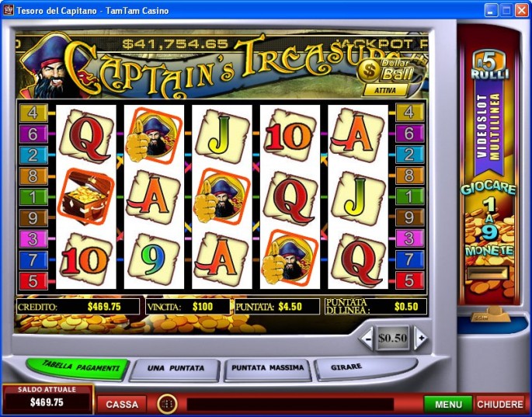Decrease line bet with minus arrow
The width and height of the screenshot is (532, 417).
(x=367, y=338)
